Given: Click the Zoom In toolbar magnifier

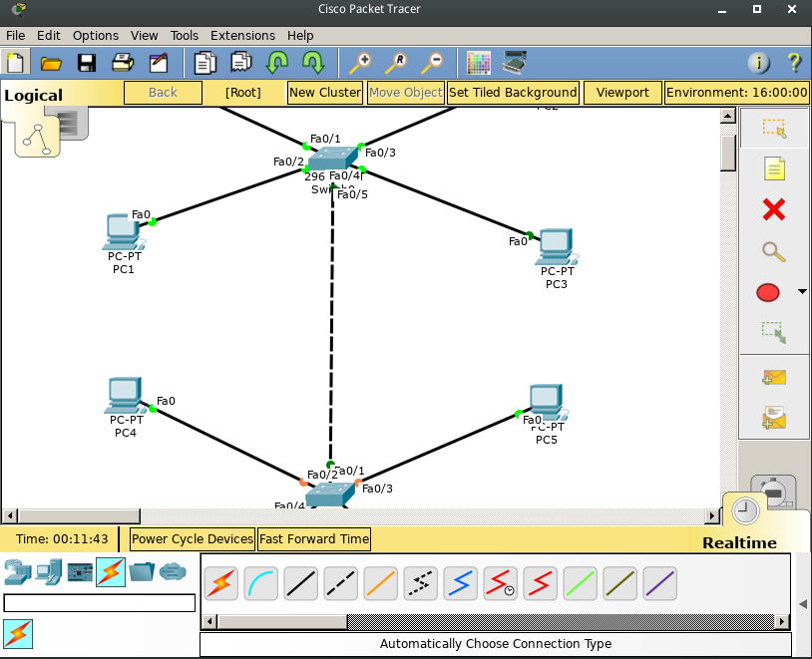Looking at the screenshot, I should (x=360, y=63).
